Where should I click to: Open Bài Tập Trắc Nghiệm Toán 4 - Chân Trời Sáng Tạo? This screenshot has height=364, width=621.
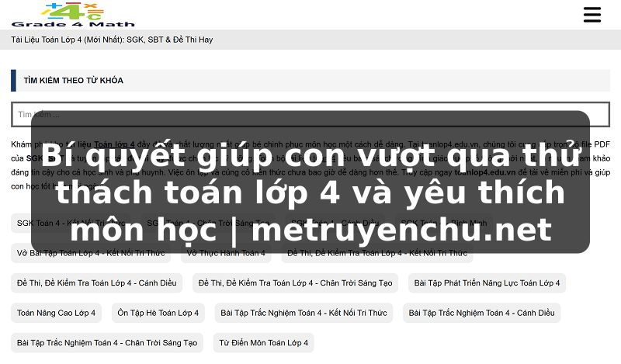pyautogui.click(x=107, y=342)
